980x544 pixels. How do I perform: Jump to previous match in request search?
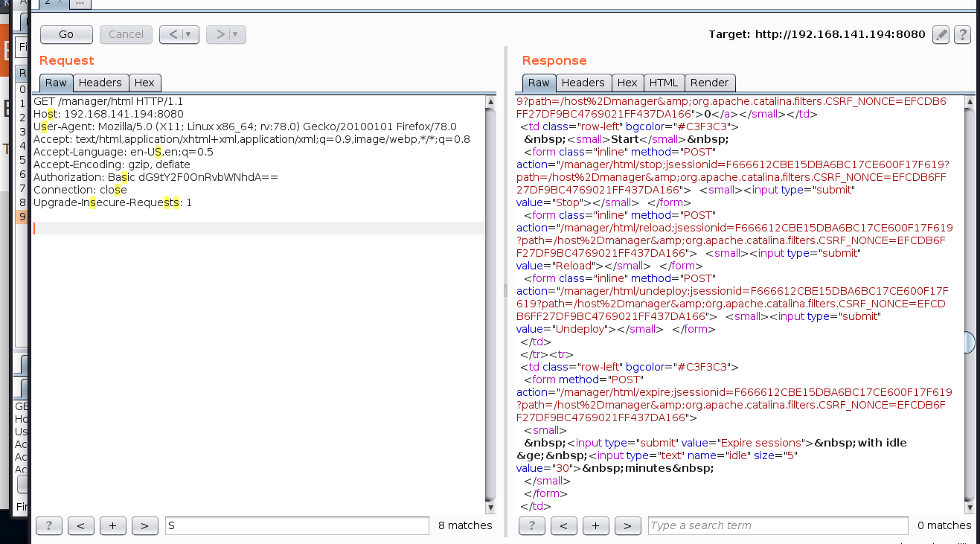pyautogui.click(x=80, y=525)
